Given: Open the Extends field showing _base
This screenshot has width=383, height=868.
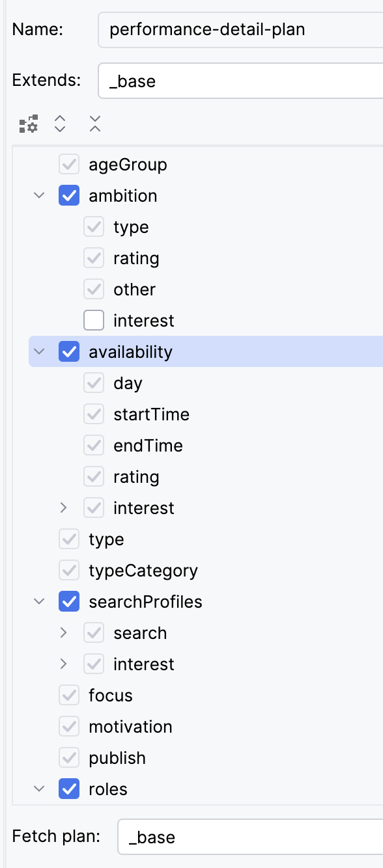Looking at the screenshot, I should pos(240,81).
